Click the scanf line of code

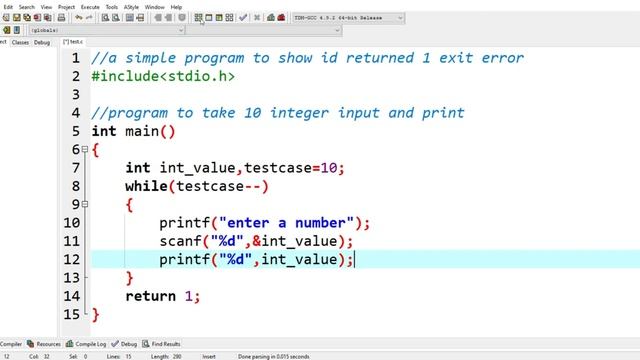[256, 241]
